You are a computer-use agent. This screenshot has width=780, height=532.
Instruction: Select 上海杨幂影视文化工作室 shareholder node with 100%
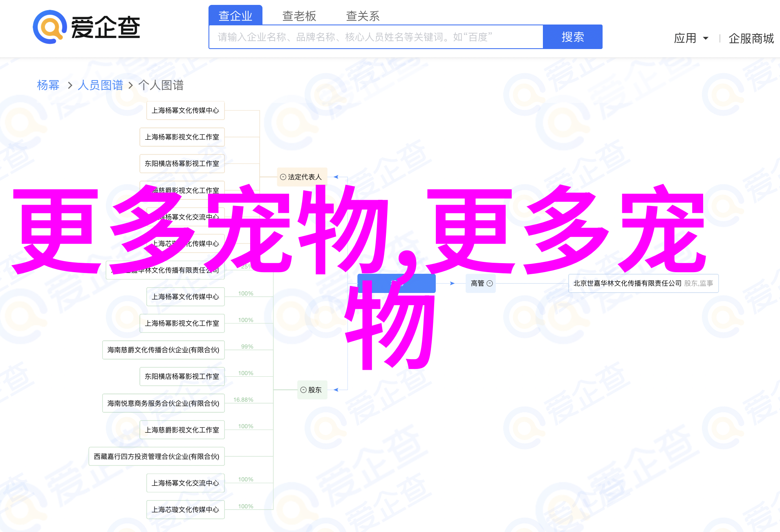pos(182,323)
